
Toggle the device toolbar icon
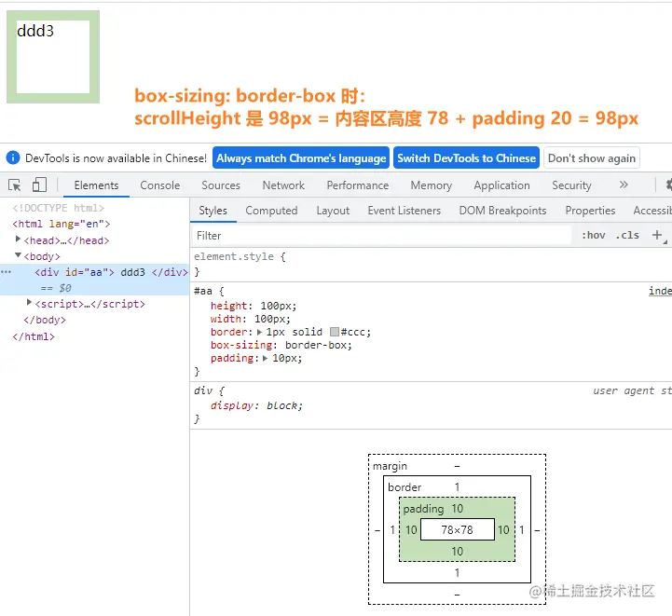[x=39, y=185]
